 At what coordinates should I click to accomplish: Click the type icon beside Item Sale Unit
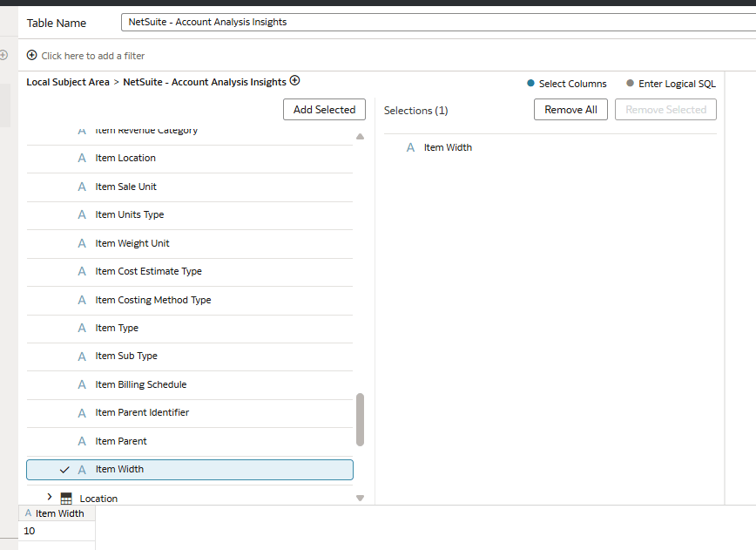tap(82, 187)
